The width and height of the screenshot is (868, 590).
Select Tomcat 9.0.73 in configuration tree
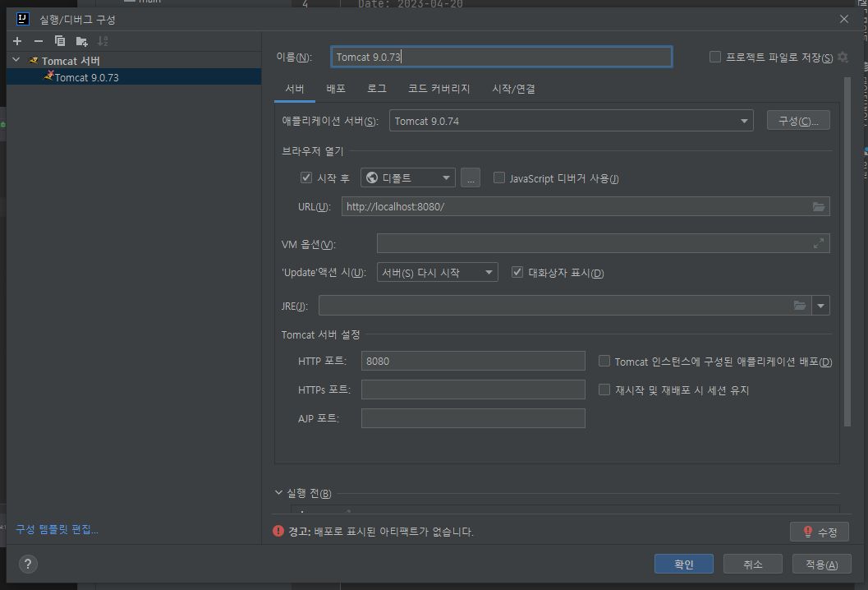tap(134, 77)
